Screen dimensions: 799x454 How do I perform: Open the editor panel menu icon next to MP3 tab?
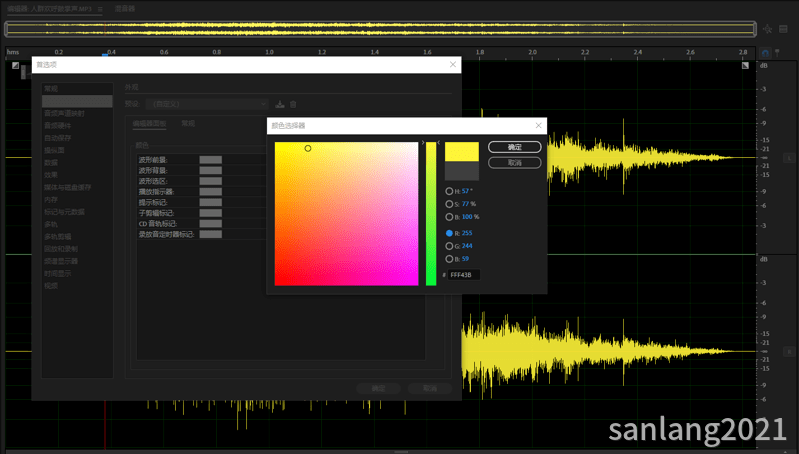[100, 9]
